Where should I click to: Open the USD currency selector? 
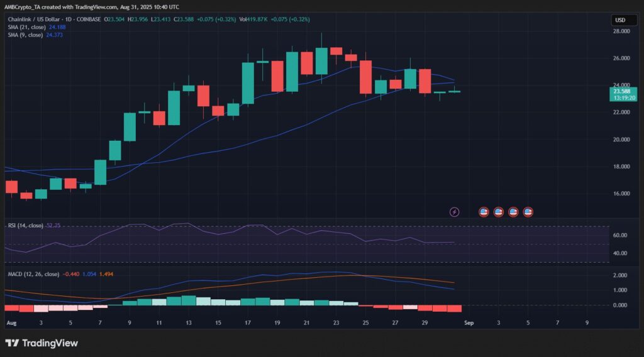pyautogui.click(x=619, y=20)
